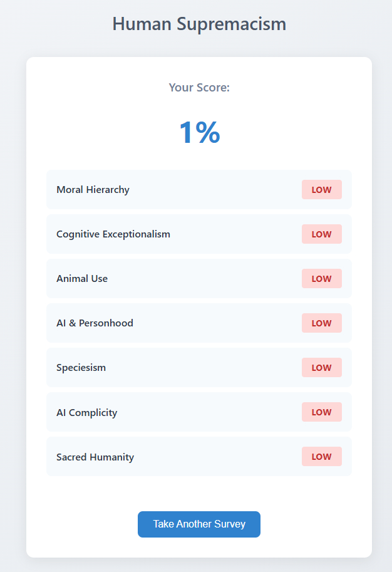Click the word Supremacism in the heading

point(232,24)
